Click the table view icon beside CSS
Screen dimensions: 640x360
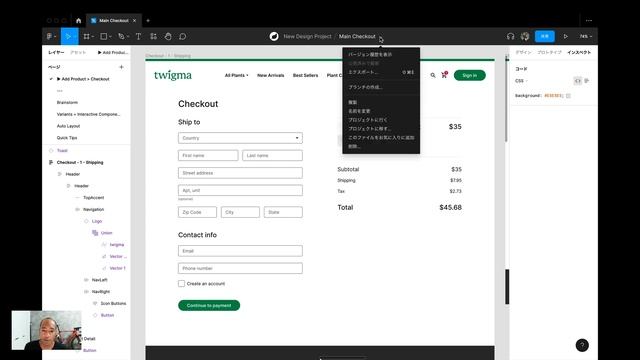587,81
